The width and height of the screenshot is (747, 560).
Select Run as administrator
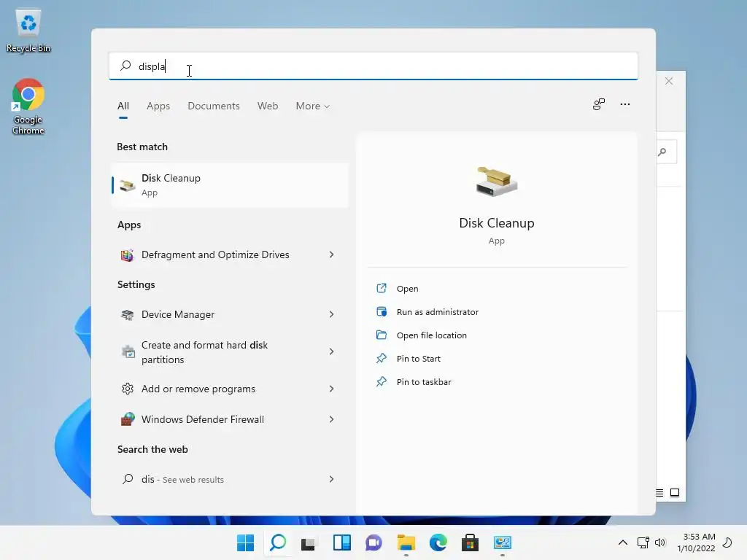(438, 312)
